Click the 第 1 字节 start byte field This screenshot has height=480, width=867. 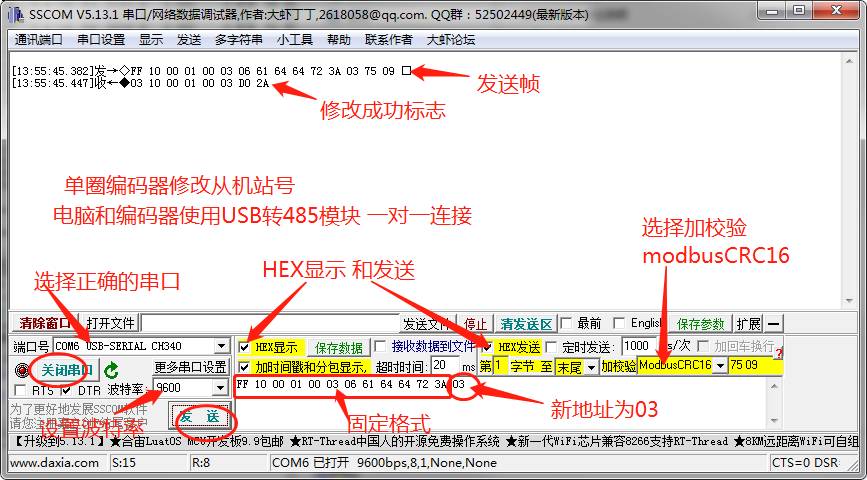coord(500,366)
